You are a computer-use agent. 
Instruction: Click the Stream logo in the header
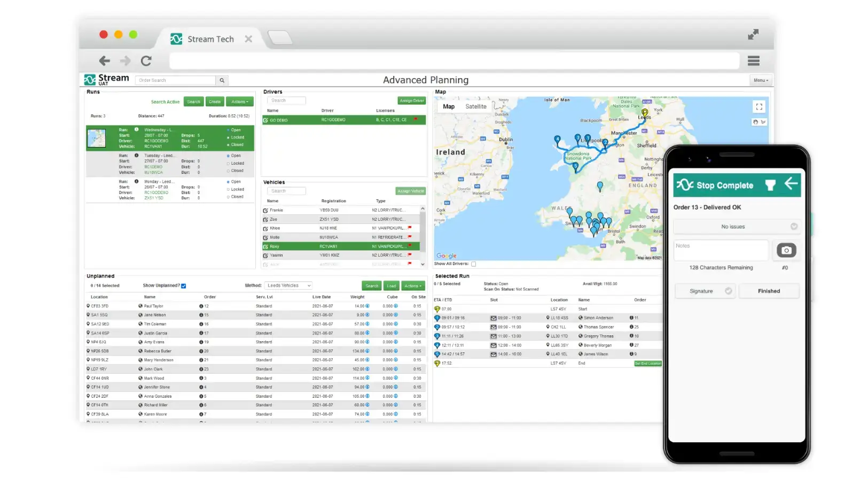tap(107, 80)
